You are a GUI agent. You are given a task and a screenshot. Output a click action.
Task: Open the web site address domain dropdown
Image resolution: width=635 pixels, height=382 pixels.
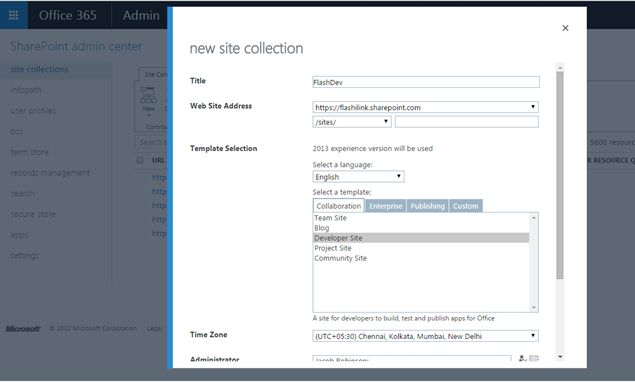pyautogui.click(x=425, y=107)
